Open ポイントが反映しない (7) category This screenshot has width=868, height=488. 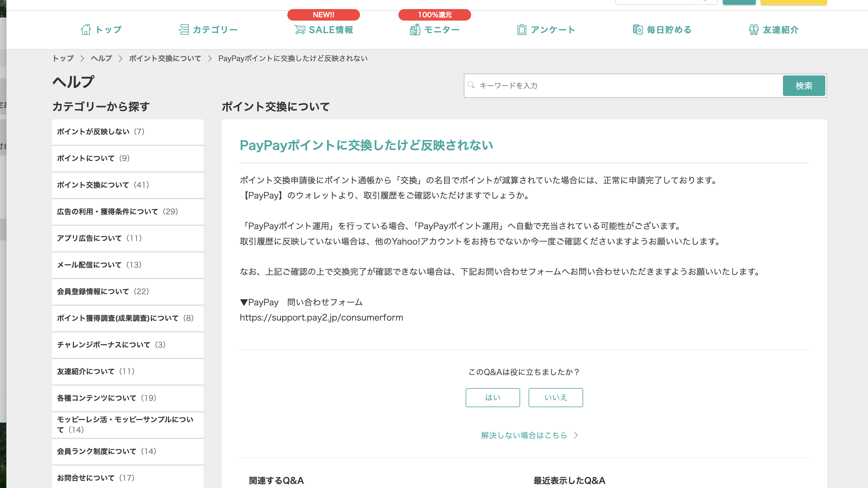click(101, 132)
